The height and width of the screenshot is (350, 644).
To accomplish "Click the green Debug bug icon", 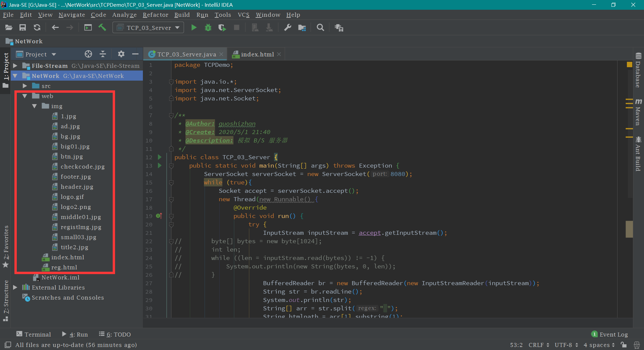I will (208, 28).
